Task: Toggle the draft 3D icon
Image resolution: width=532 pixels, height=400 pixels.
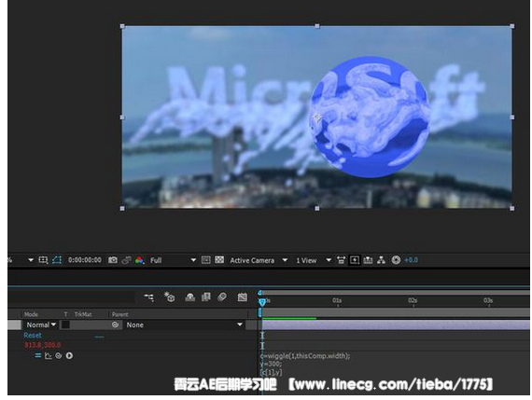Action: (169, 297)
